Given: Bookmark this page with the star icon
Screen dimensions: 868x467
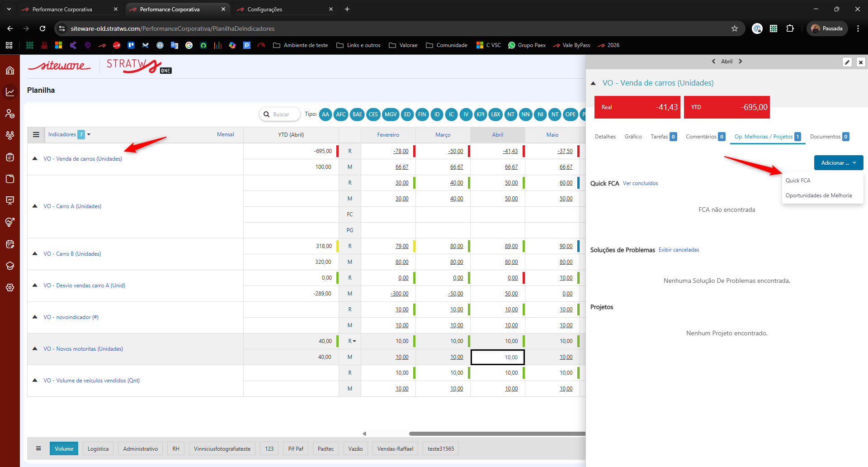Looking at the screenshot, I should [735, 29].
